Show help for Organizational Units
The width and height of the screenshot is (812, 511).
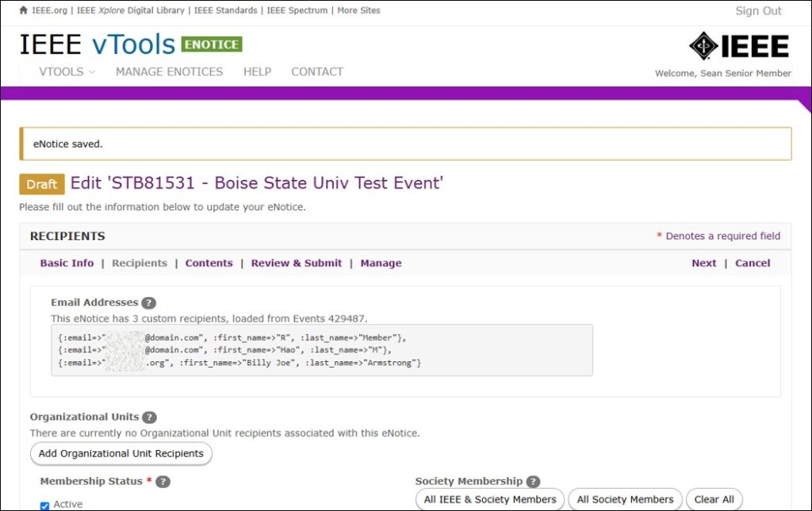pos(150,418)
